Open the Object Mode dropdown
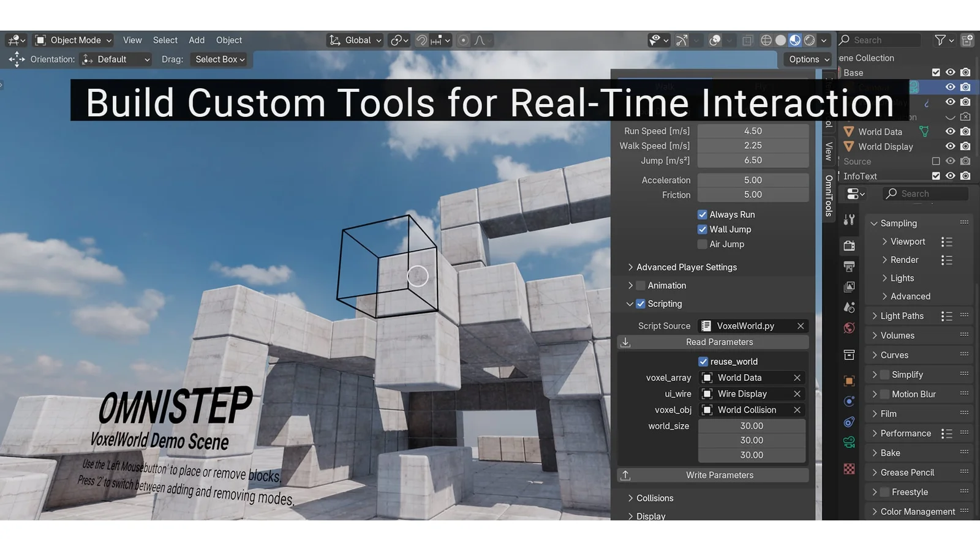 click(x=72, y=40)
